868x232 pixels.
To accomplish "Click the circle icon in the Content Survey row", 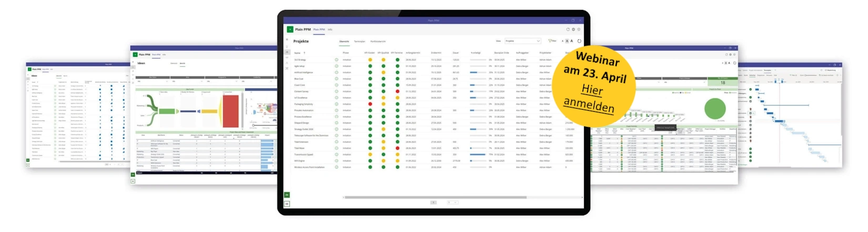I will pos(337,92).
